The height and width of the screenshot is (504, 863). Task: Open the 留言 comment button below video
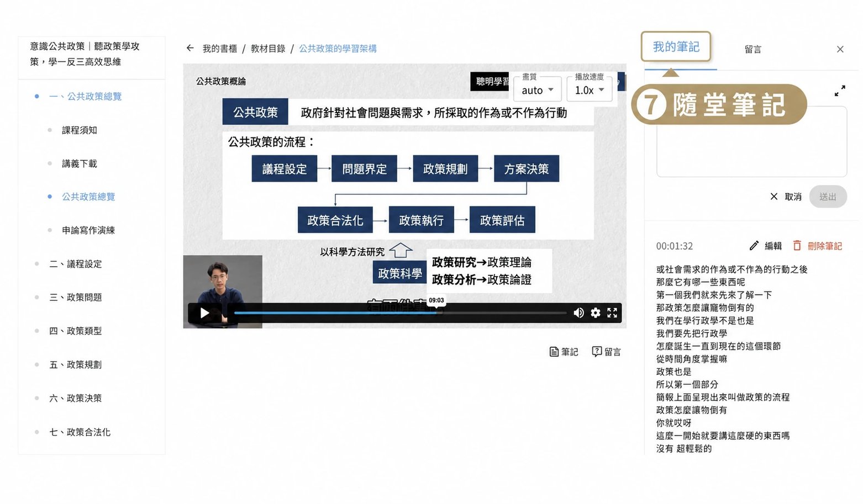click(606, 352)
